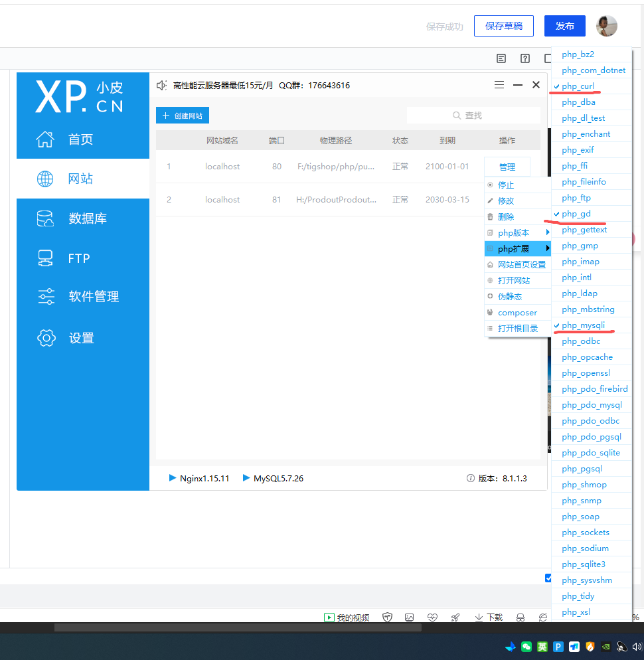The height and width of the screenshot is (660, 644).
Task: Open the 首页 home page in sidebar
Action: [x=80, y=139]
